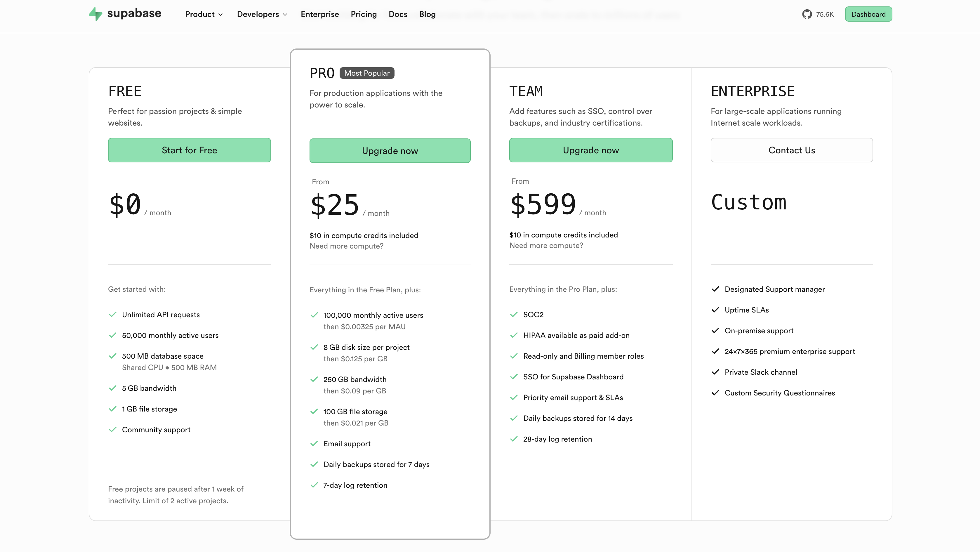Click the Custom price heading
Screen dimensions: 980x552
coord(749,202)
